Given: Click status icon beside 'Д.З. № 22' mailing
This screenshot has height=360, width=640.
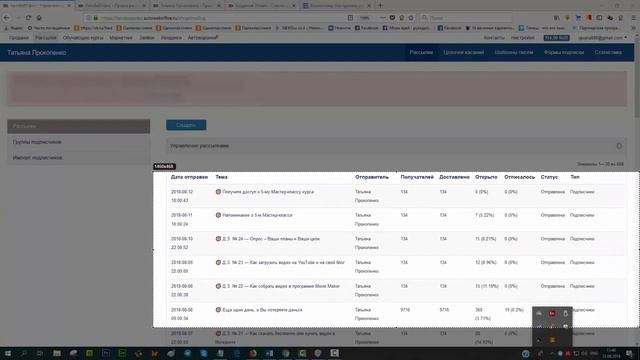Looking at the screenshot, I should pyautogui.click(x=218, y=286).
